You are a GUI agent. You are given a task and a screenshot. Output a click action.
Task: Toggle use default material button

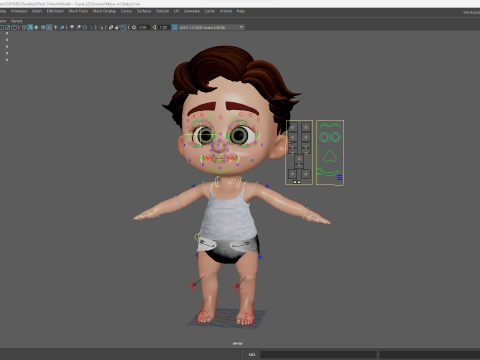[36, 27]
